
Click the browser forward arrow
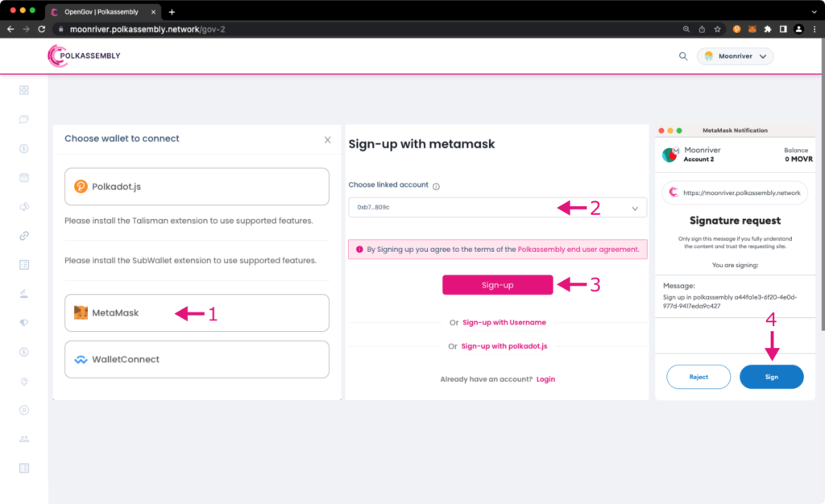point(26,30)
